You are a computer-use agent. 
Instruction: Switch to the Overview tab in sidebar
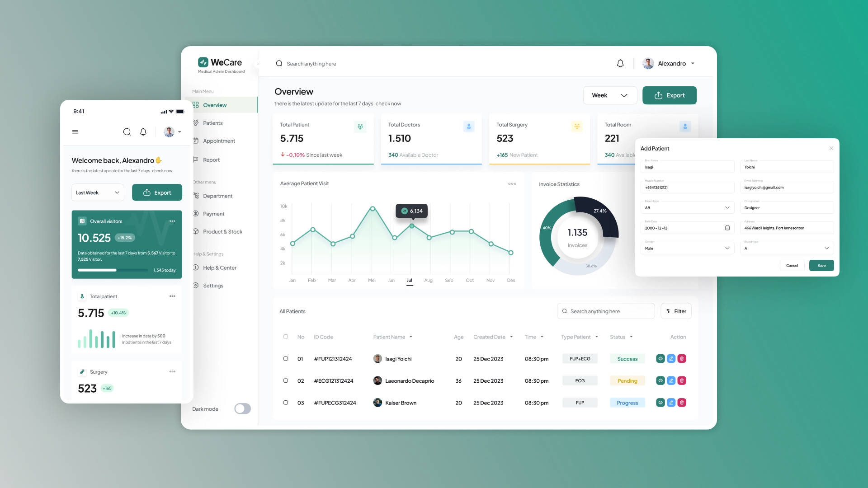pos(215,105)
